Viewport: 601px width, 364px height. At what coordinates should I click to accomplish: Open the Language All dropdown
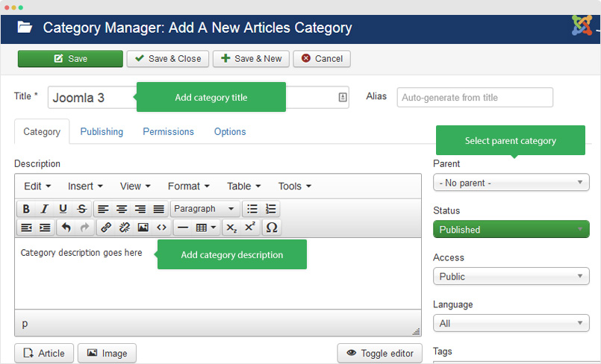pyautogui.click(x=511, y=324)
